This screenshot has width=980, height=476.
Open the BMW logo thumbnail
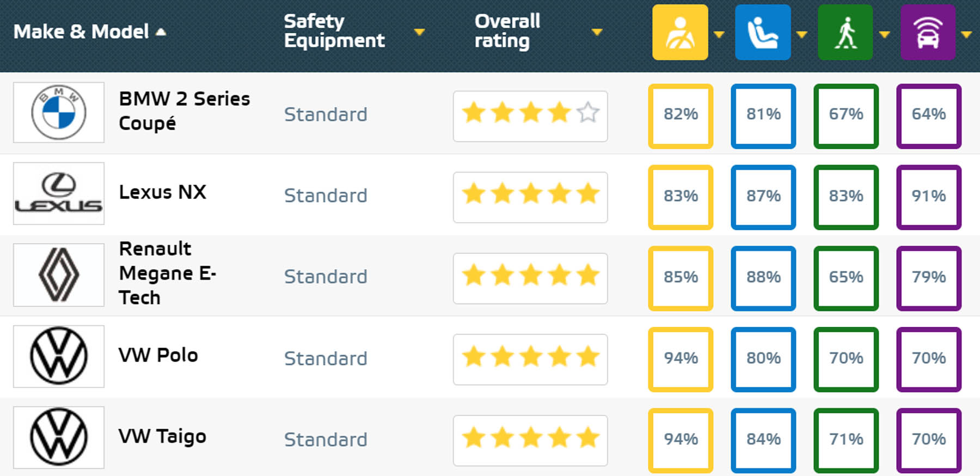click(x=59, y=113)
